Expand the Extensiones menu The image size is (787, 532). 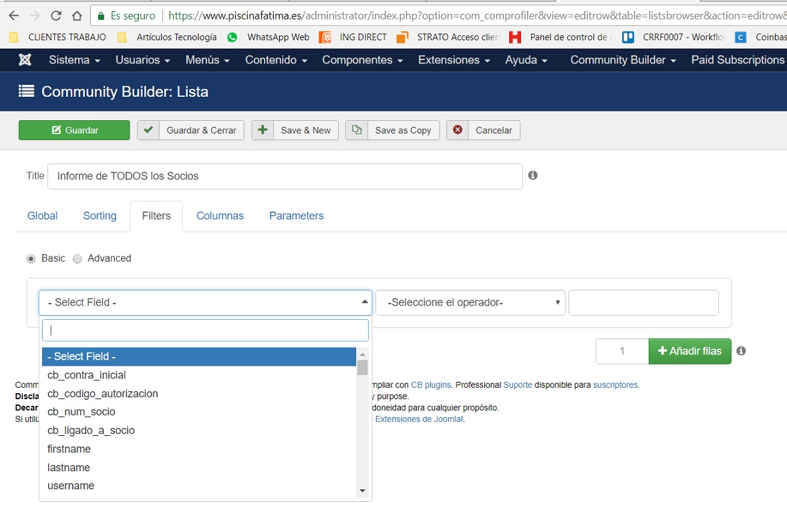(454, 60)
